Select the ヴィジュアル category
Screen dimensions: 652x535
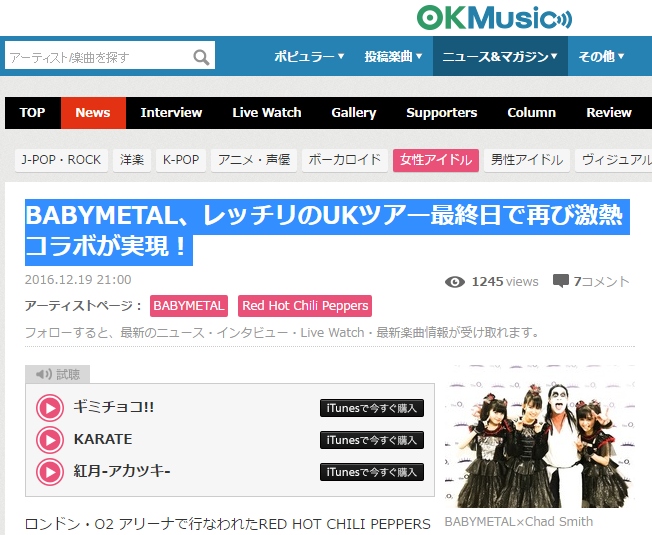coord(614,160)
